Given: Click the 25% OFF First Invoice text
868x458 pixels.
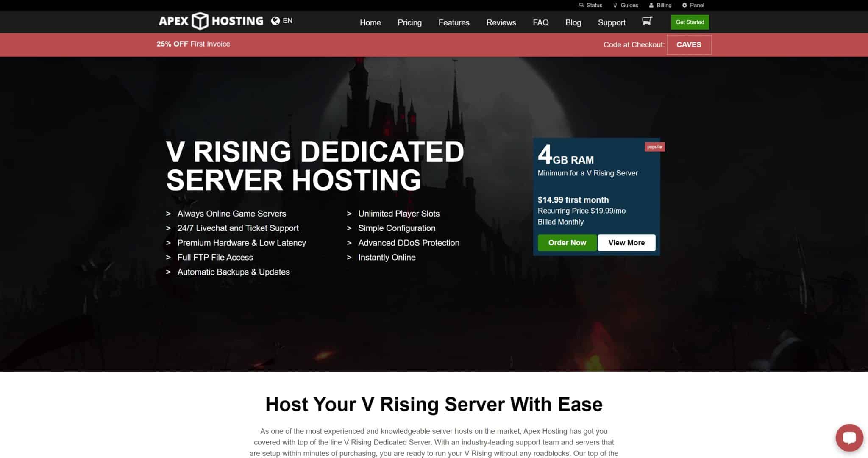Looking at the screenshot, I should coord(193,44).
